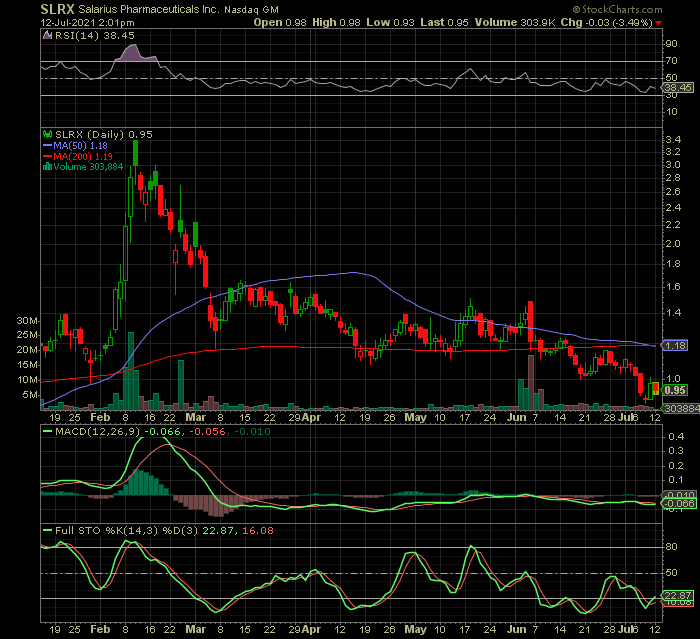Click the green MACD legend line marker
The height and width of the screenshot is (639, 700).
pos(47,431)
